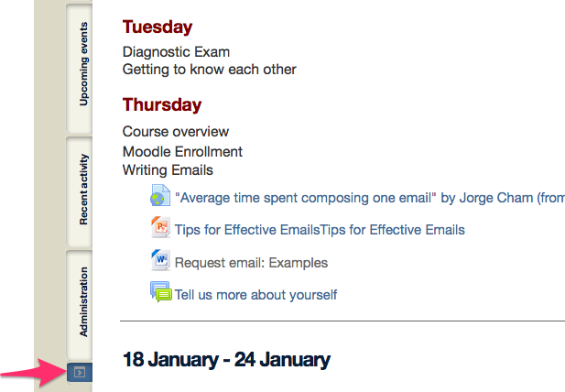Open the Tell us more about yourself forum
The width and height of the screenshot is (565, 392).
pyautogui.click(x=255, y=295)
